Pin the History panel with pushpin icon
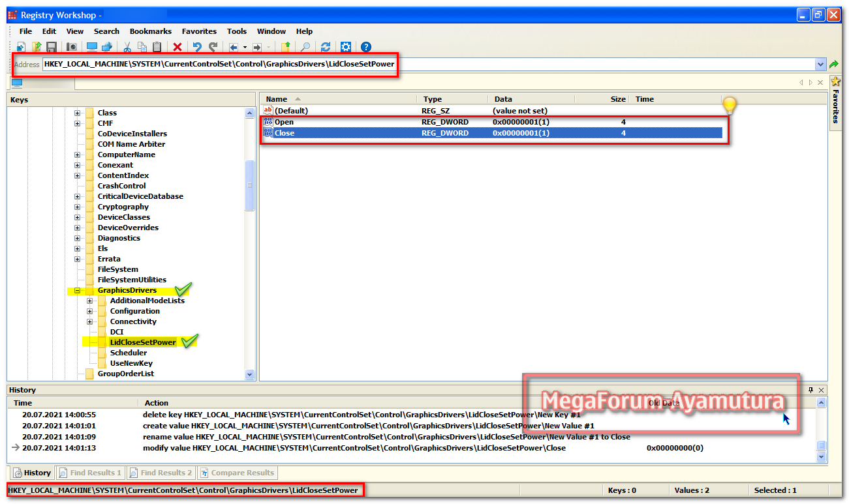The width and height of the screenshot is (849, 504). [811, 390]
